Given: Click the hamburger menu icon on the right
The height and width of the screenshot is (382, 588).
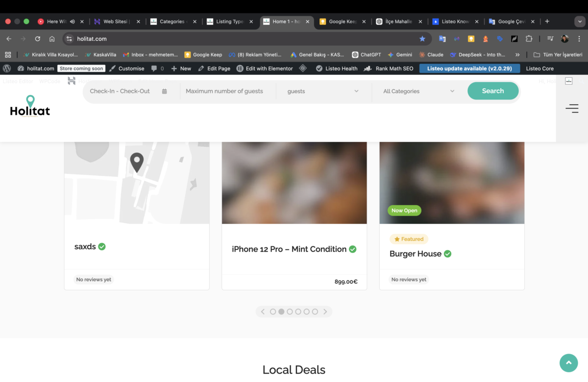Looking at the screenshot, I should tap(572, 109).
